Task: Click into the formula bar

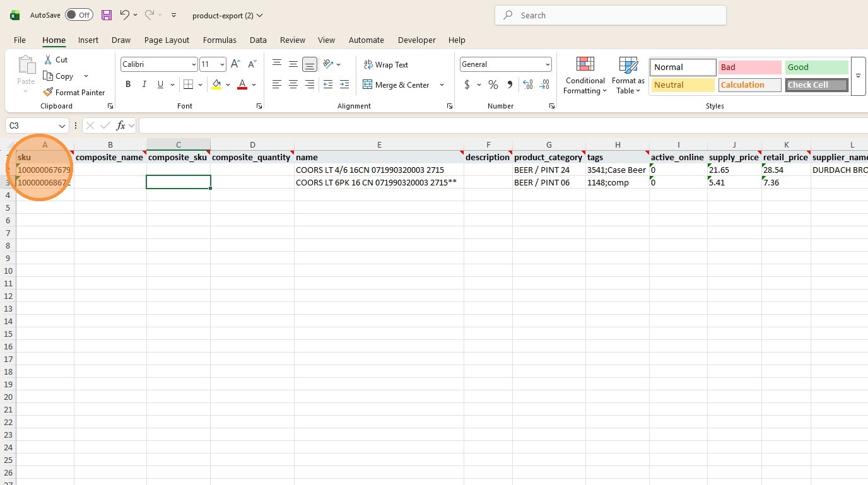Action: tap(503, 126)
